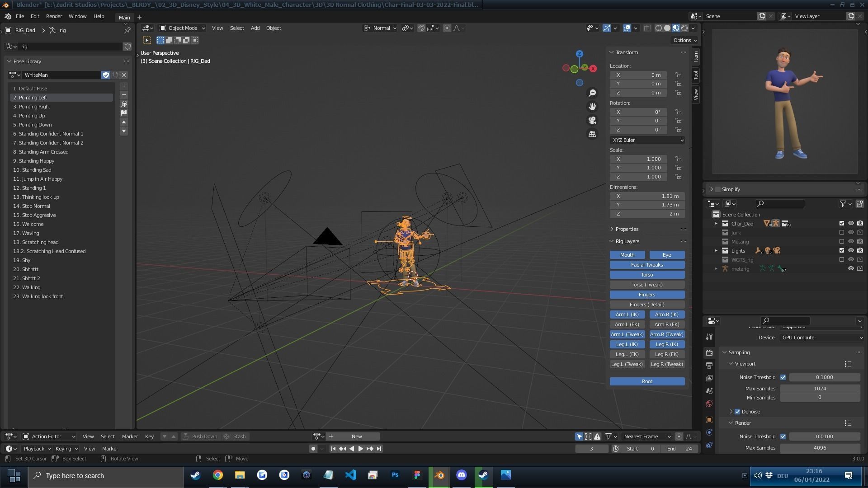Toggle Viewport Noise Threshold checkbox
This screenshot has height=488, width=868.
(783, 377)
